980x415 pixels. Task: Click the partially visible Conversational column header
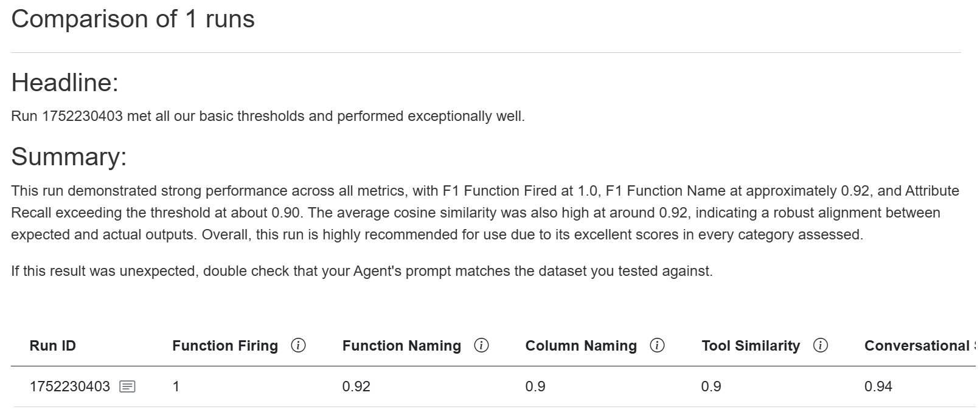point(917,346)
